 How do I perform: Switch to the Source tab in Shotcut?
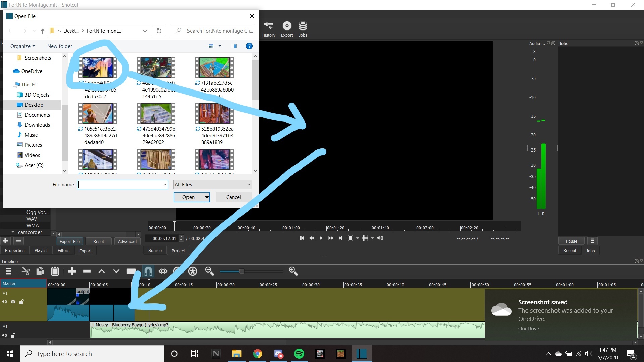(155, 251)
